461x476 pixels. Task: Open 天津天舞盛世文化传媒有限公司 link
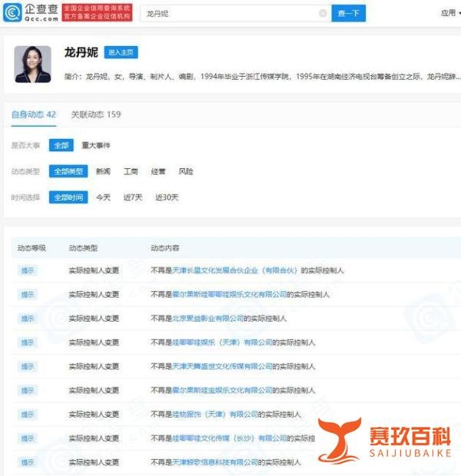pos(222,366)
